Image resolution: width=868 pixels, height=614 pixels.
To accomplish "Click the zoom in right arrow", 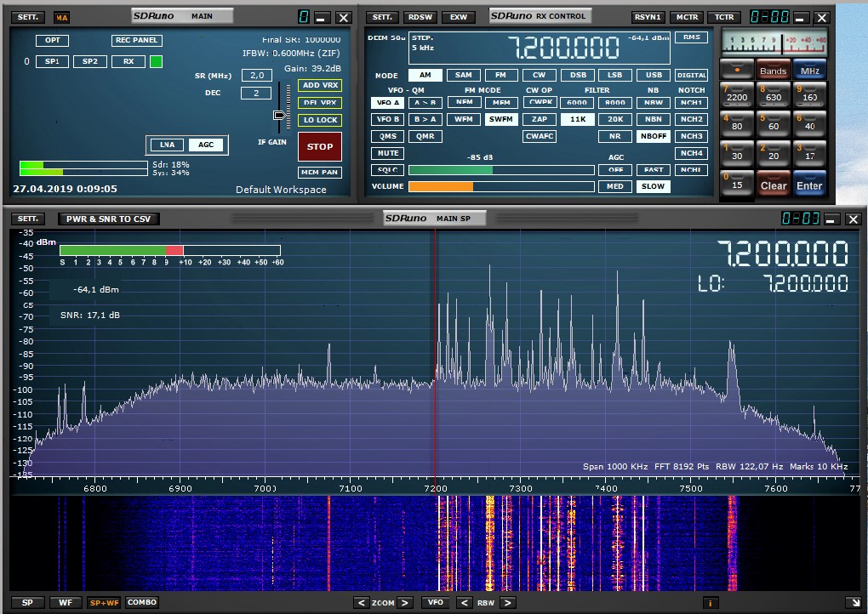I will click(x=405, y=602).
